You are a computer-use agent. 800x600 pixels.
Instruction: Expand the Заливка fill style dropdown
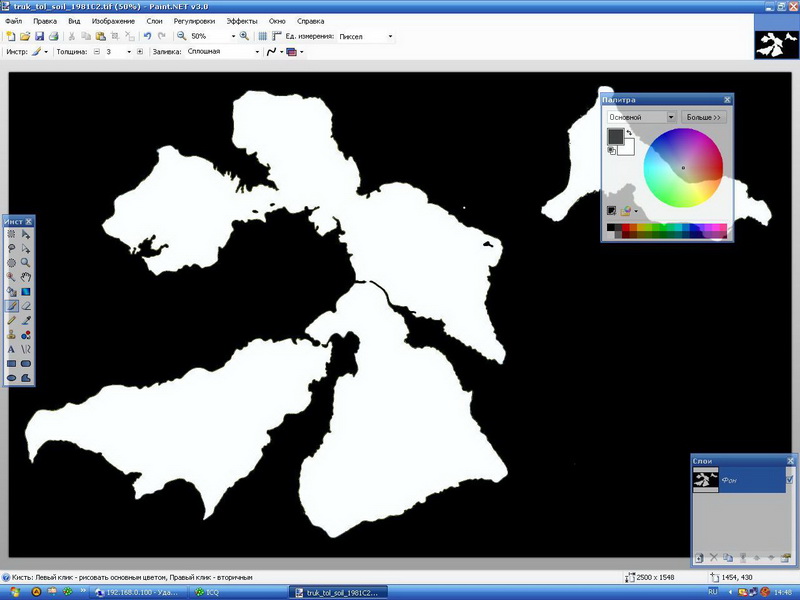click(x=257, y=51)
